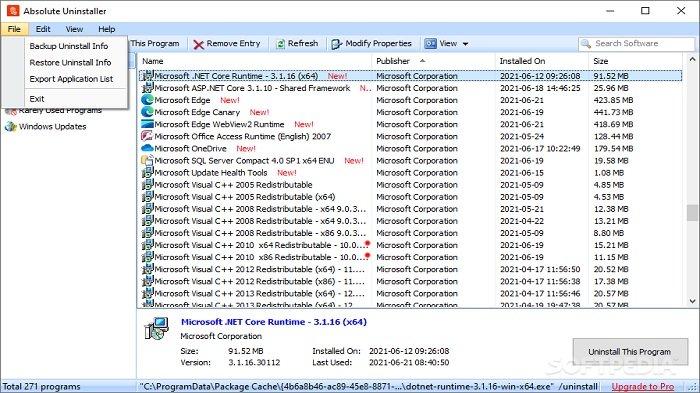Open the Help menu
700x393 pixels.
point(107,29)
